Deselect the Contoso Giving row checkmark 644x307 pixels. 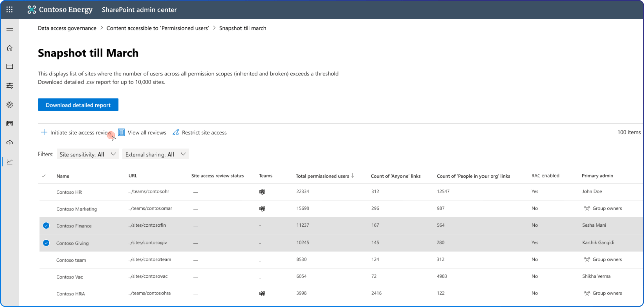point(46,243)
